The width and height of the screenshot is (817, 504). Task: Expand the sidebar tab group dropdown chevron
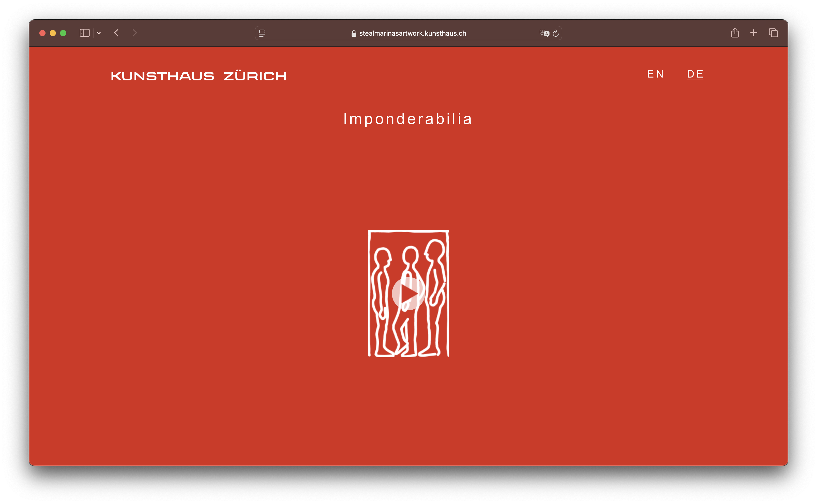pyautogui.click(x=99, y=33)
